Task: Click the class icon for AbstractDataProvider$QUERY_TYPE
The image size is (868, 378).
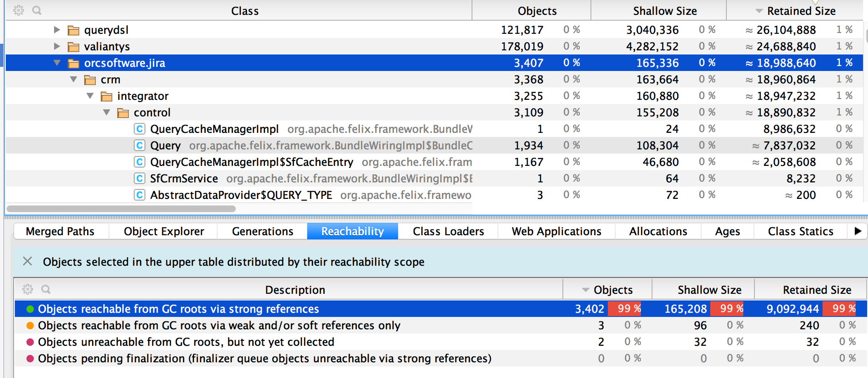Action: point(140,195)
